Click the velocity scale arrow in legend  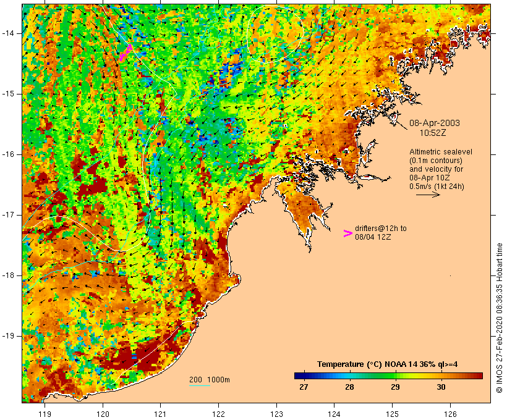[428, 195]
